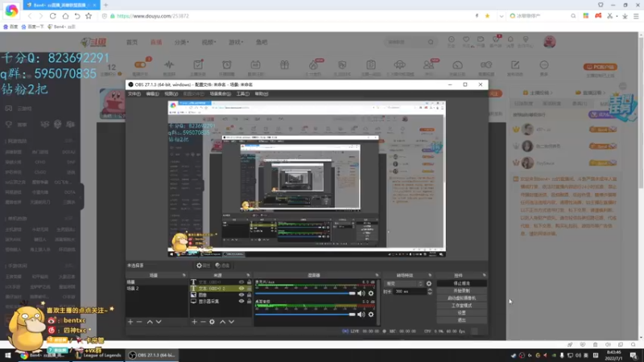The width and height of the screenshot is (644, 362).
Task: Open user avatar in Douyu header
Action: click(550, 42)
